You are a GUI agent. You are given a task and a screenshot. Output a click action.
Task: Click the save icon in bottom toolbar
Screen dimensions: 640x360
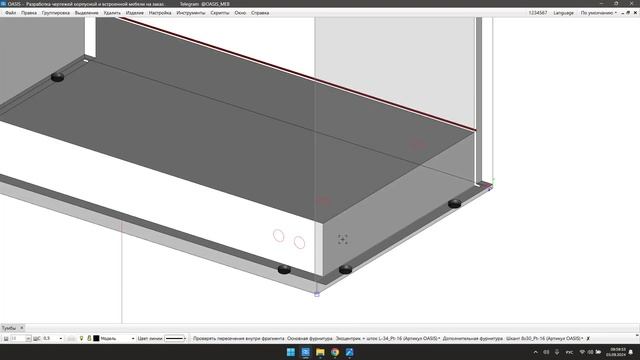[x=6, y=338]
